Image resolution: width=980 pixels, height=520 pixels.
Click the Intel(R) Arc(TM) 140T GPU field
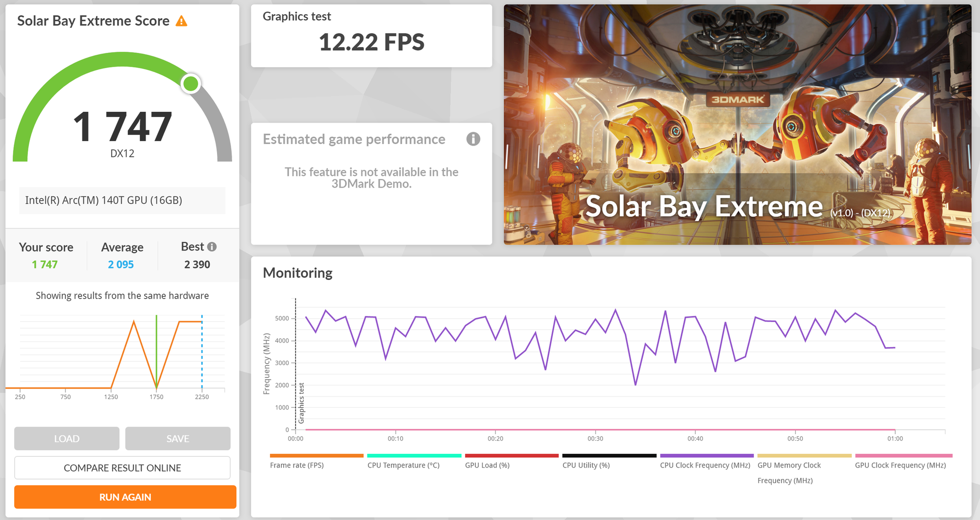click(122, 200)
